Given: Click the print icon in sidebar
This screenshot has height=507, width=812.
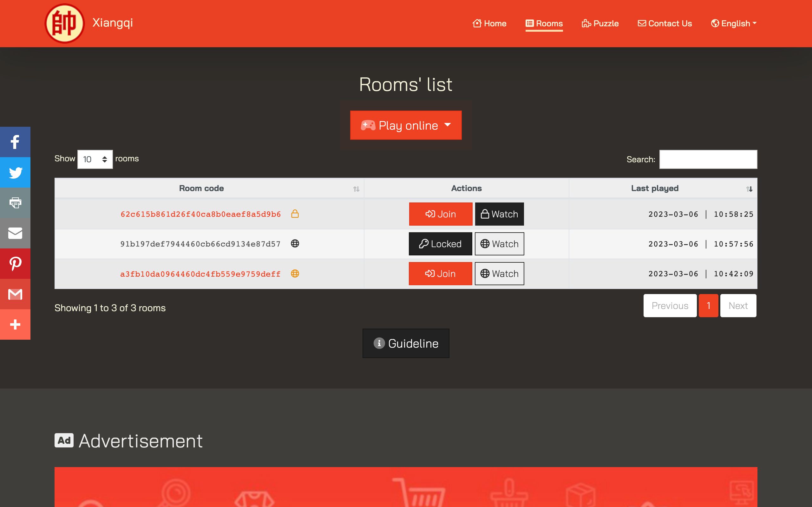Looking at the screenshot, I should tap(15, 202).
